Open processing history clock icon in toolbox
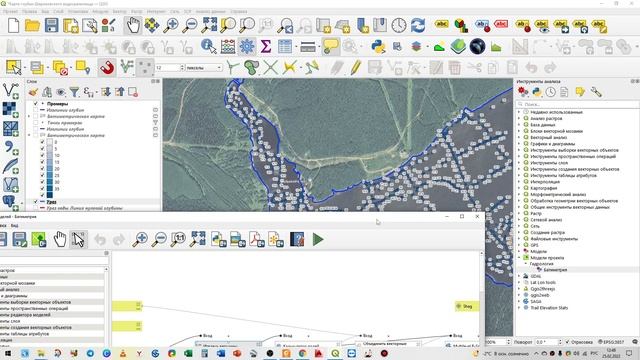The width and height of the screenshot is (640, 360). tap(551, 92)
